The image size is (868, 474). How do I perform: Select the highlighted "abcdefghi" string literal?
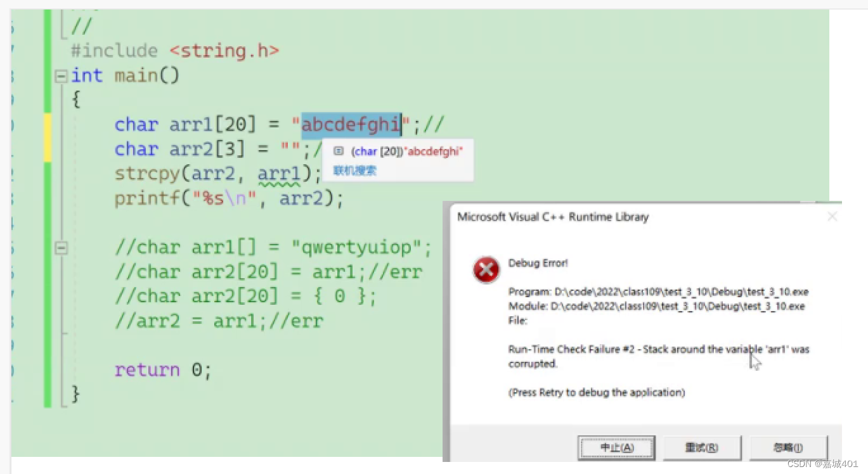point(351,125)
